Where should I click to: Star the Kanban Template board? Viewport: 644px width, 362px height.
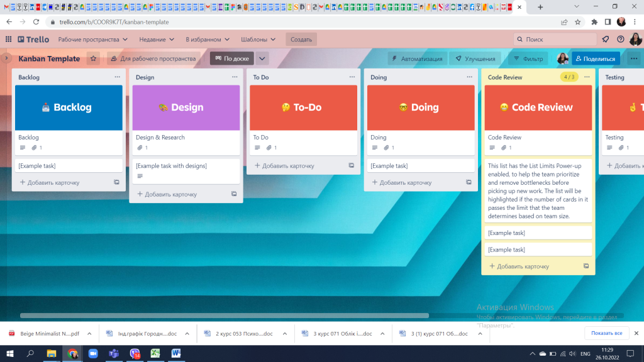(93, 58)
